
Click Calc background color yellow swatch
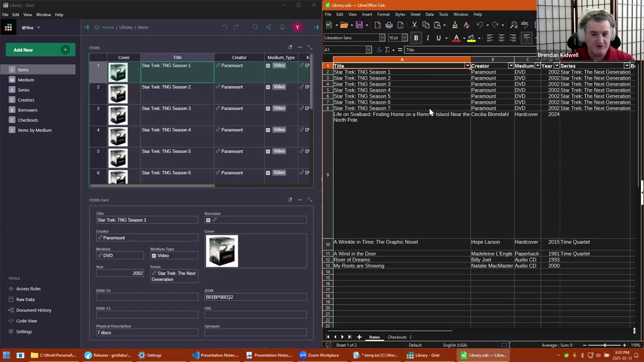coord(471,38)
